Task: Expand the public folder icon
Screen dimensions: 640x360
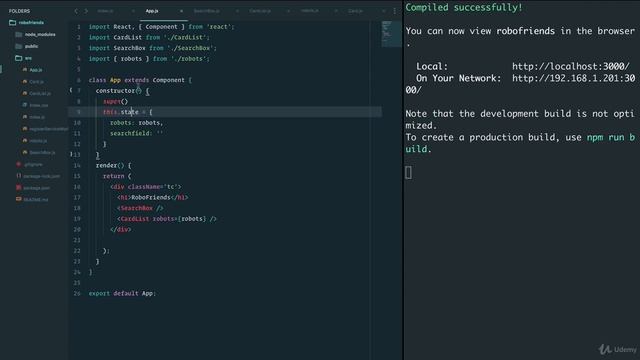Action: (19, 46)
